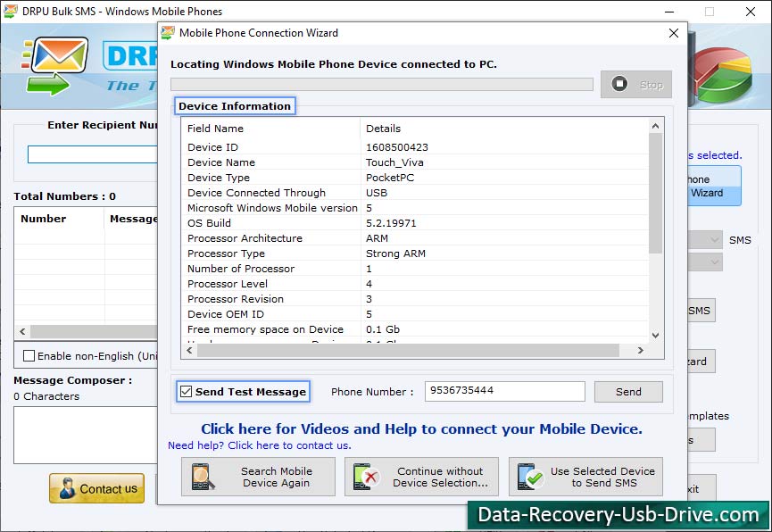Click the Message Composer text area
The image size is (772, 532).
(x=86, y=435)
